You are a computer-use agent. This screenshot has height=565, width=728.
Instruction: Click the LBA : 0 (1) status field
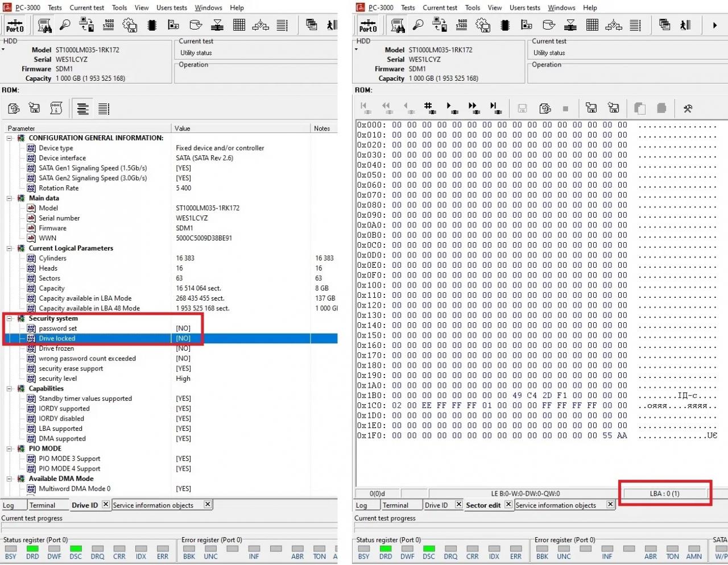[665, 493]
